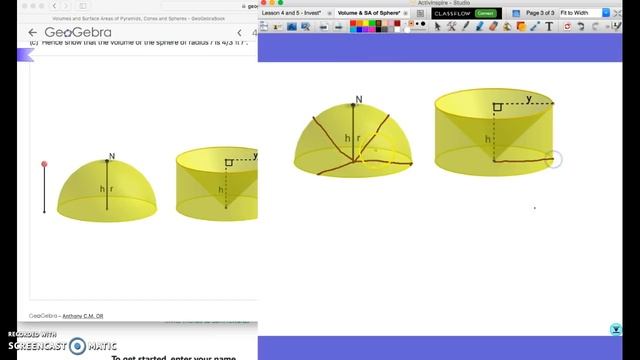This screenshot has width=640, height=360.
Task: Open the ActivInspire main menu icon
Action: tap(264, 27)
